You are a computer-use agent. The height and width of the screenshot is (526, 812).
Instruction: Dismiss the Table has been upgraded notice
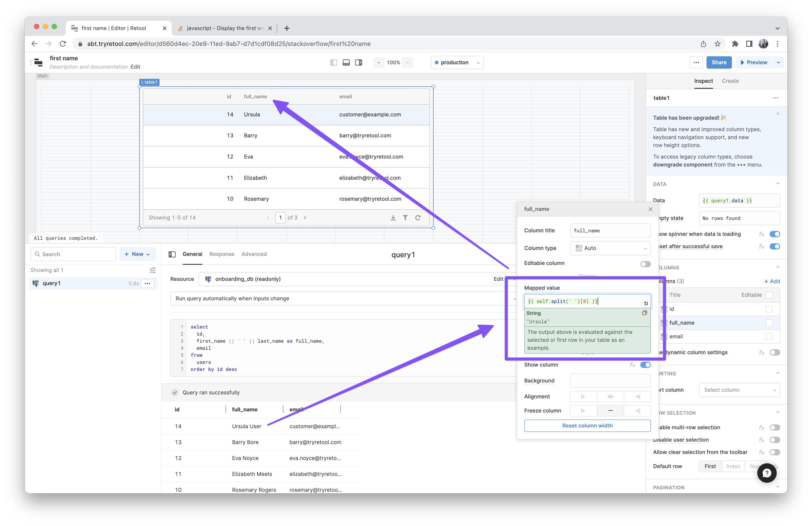pos(778,114)
